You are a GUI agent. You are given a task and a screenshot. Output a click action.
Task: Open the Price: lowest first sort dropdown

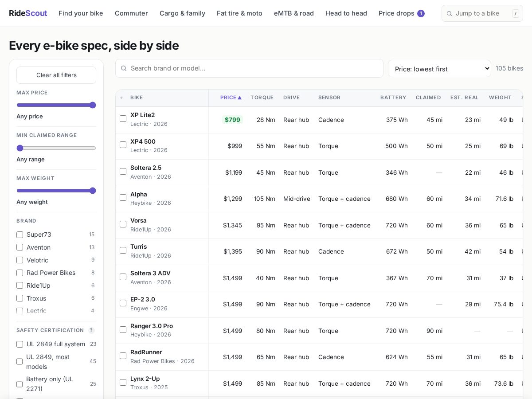(439, 69)
